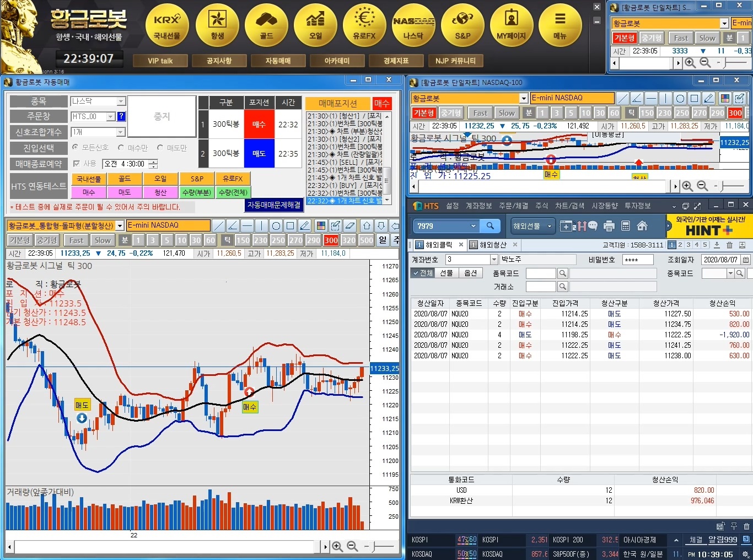Expand the 7979 screen number dropdown
753x560 pixels.
pos(473,225)
